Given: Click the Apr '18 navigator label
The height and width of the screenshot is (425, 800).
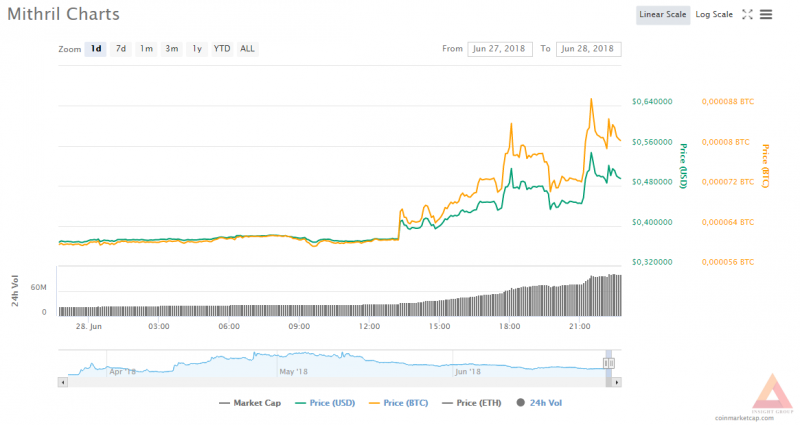Looking at the screenshot, I should pyautogui.click(x=122, y=371).
